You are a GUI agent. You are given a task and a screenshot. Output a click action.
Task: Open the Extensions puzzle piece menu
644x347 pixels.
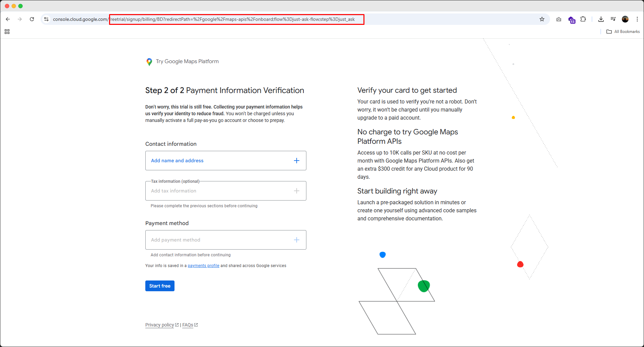pos(583,19)
